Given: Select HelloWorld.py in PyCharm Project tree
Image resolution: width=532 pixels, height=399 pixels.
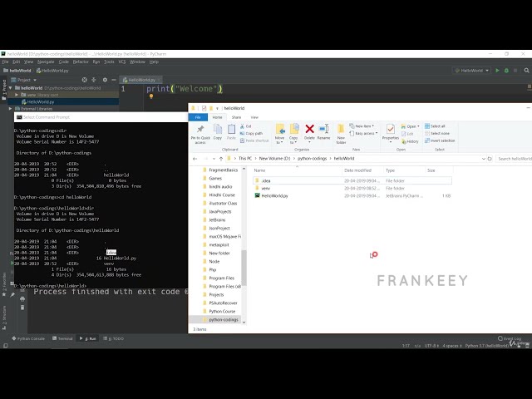Looking at the screenshot, I should pos(41,101).
